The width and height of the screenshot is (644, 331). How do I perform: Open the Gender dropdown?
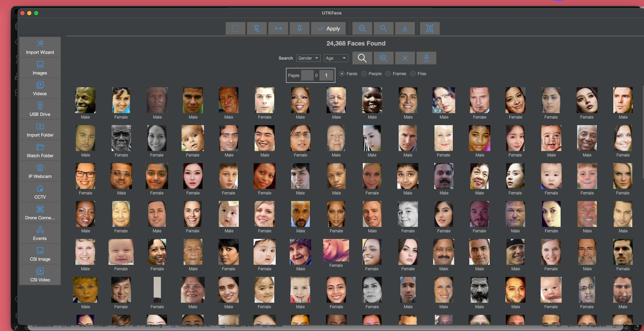[x=308, y=58]
